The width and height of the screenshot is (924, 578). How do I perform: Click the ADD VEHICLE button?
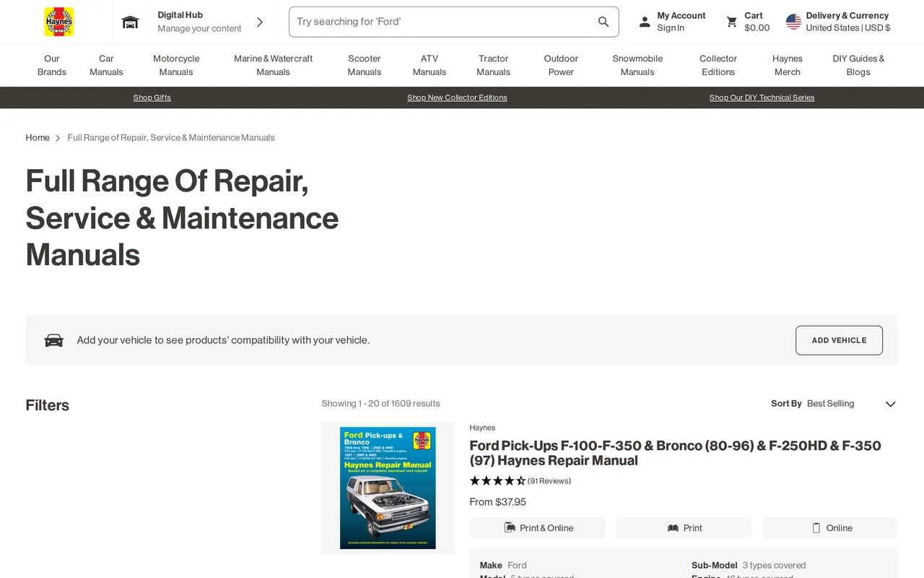click(x=839, y=340)
